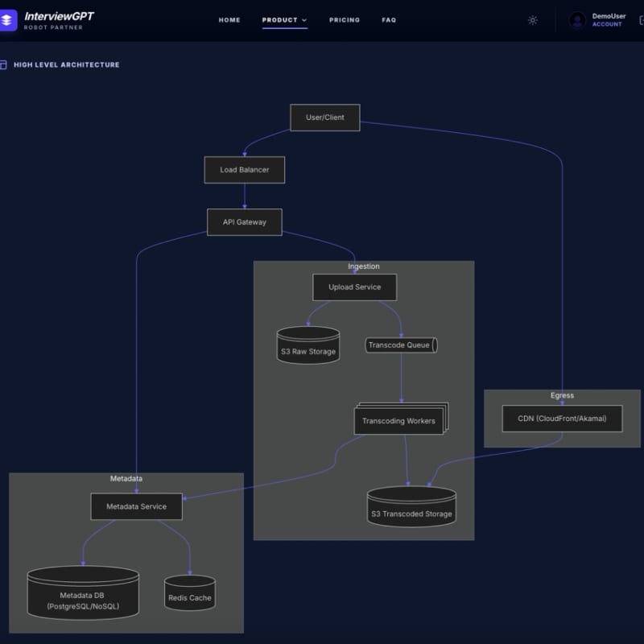The height and width of the screenshot is (644, 644).
Task: Click the Account link under DemoUser
Action: point(607,24)
